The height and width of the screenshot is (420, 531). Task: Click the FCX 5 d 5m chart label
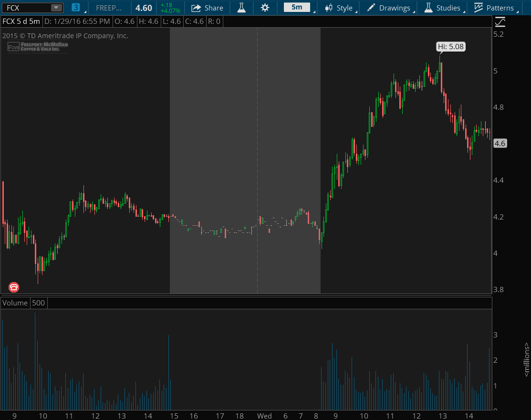(21, 21)
